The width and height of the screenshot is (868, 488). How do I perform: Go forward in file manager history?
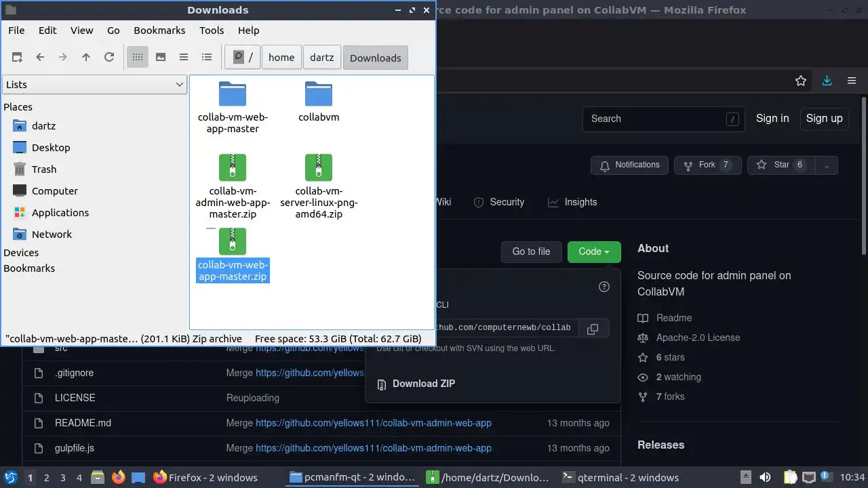(x=63, y=58)
